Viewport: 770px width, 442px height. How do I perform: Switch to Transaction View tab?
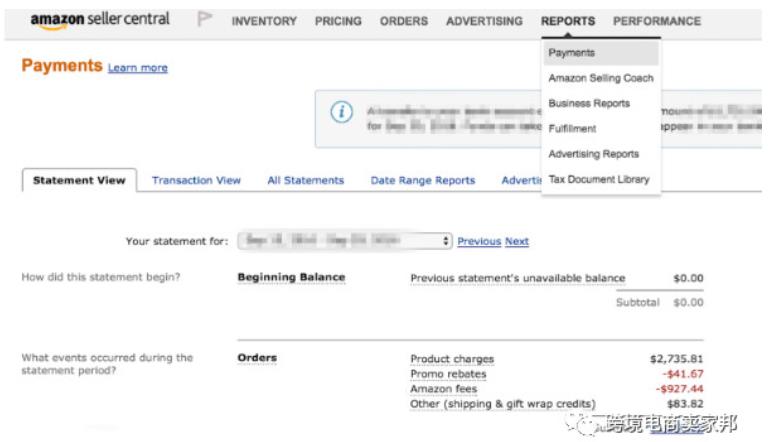click(x=196, y=181)
